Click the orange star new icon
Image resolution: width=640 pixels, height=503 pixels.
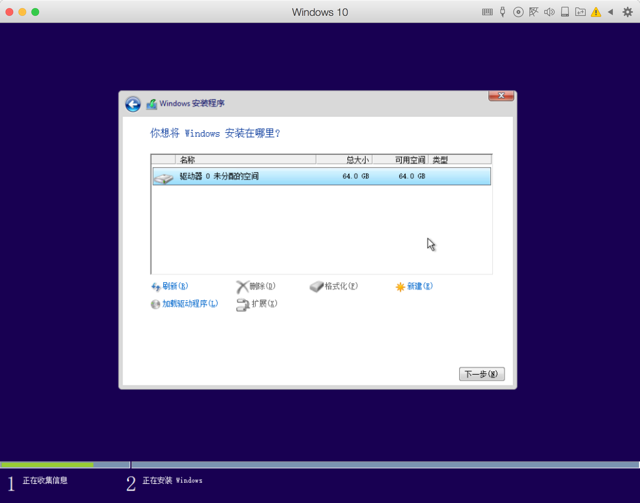[400, 287]
